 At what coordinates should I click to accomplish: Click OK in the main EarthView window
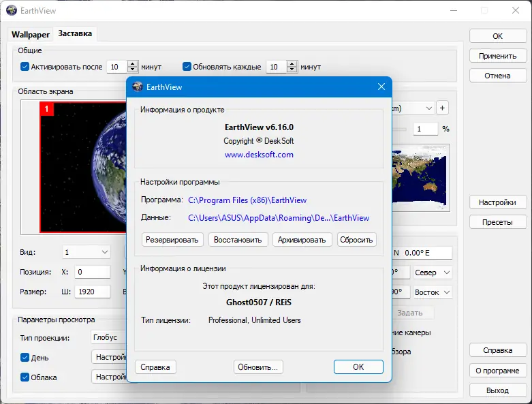coord(498,36)
